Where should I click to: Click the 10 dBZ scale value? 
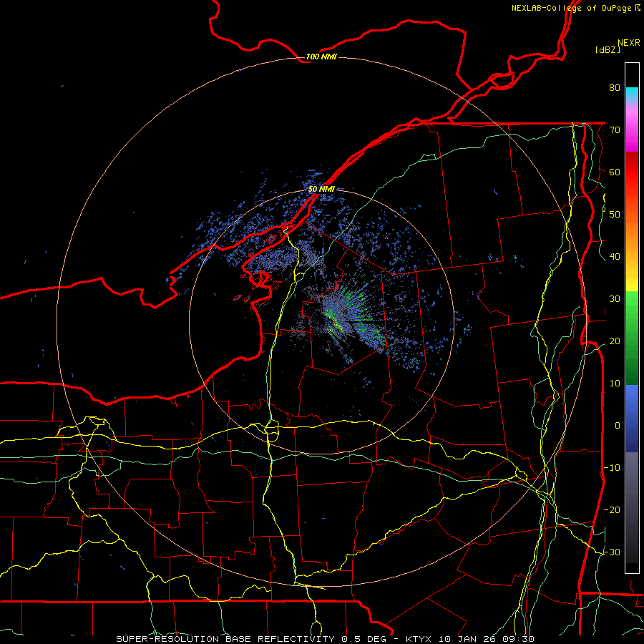(615, 384)
